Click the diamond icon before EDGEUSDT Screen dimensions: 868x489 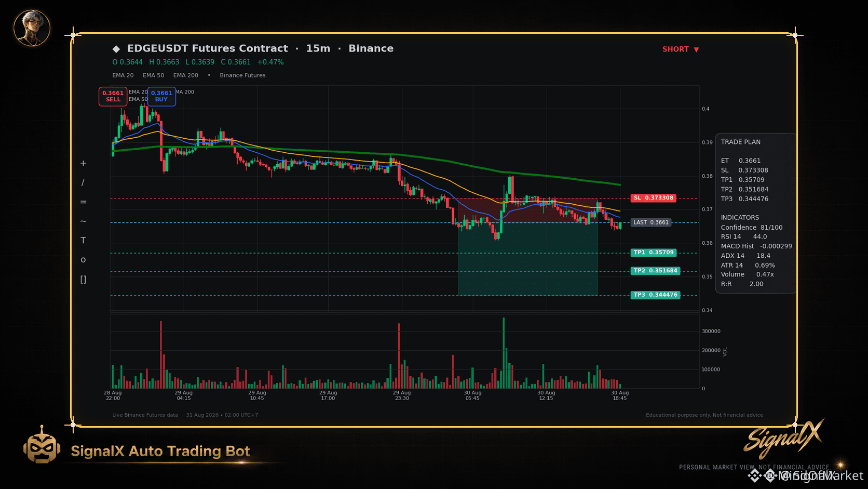pyautogui.click(x=116, y=49)
